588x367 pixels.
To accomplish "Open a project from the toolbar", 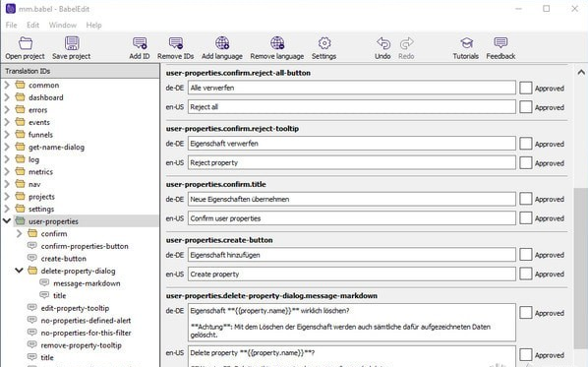I will pyautogui.click(x=25, y=48).
